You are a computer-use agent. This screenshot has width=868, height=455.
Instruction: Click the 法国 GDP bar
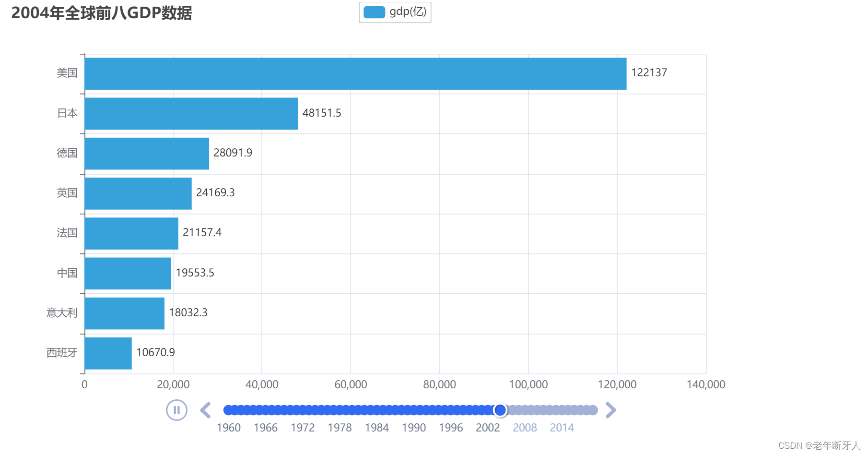coord(131,233)
